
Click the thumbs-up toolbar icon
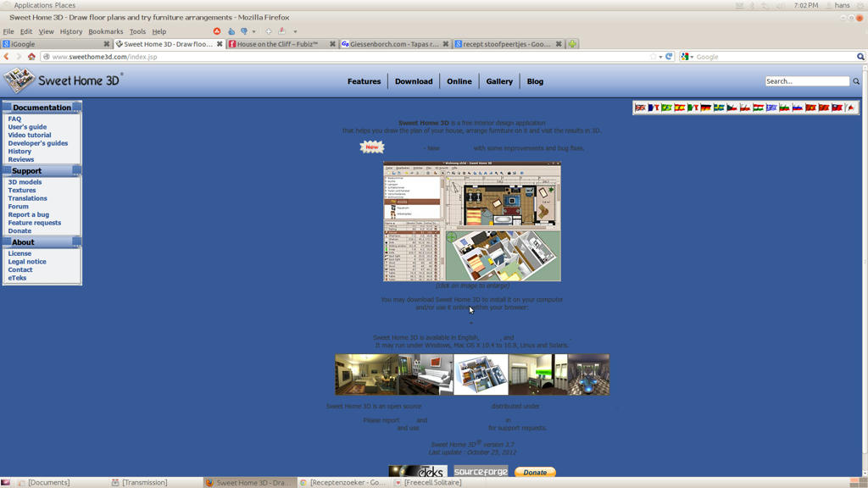click(231, 31)
